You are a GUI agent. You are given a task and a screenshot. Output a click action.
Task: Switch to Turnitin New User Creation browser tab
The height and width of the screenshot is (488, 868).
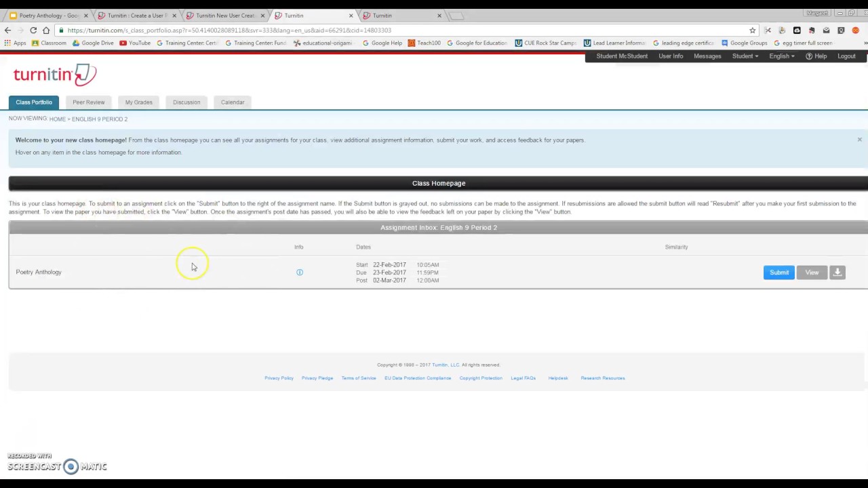[x=224, y=15]
